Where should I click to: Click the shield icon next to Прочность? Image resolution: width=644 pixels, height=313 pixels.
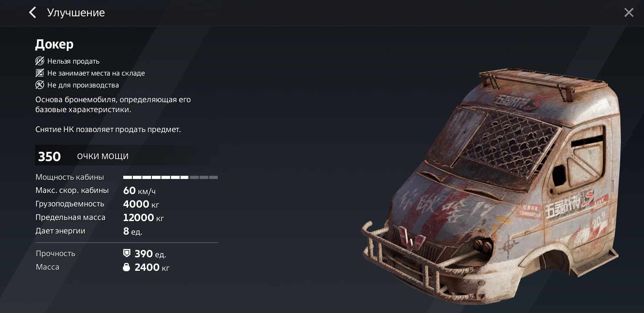point(127,253)
